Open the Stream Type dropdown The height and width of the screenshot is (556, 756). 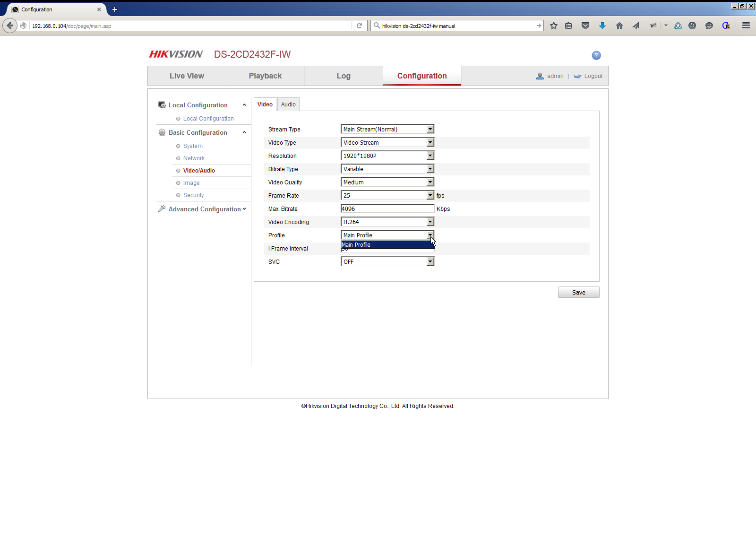(387, 129)
